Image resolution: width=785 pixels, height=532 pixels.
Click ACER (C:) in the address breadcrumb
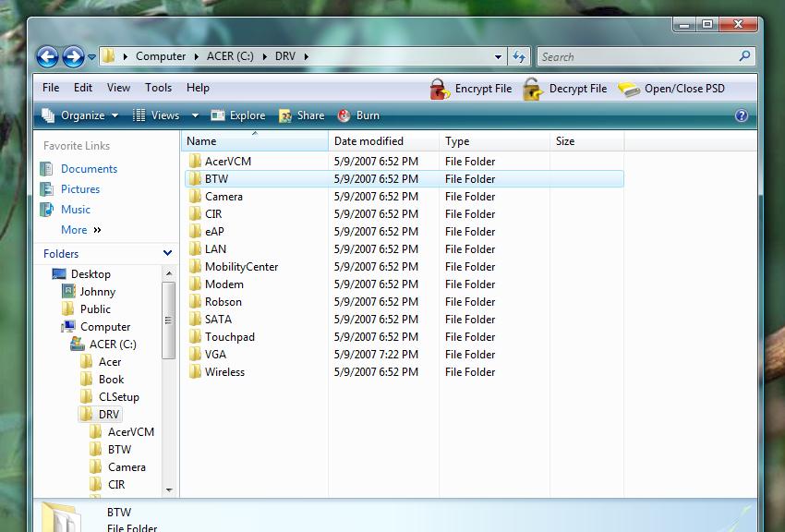click(230, 56)
